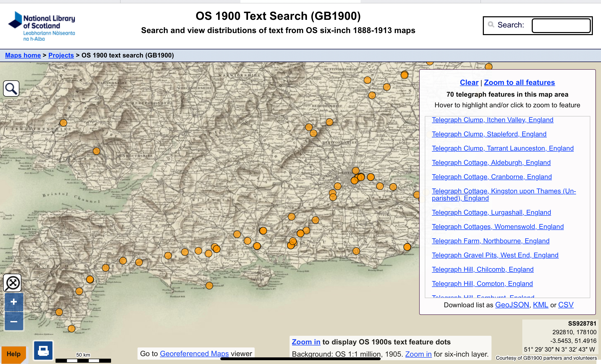Click Zoom in for six-inch layer link
The height and width of the screenshot is (364, 601).
pyautogui.click(x=418, y=354)
